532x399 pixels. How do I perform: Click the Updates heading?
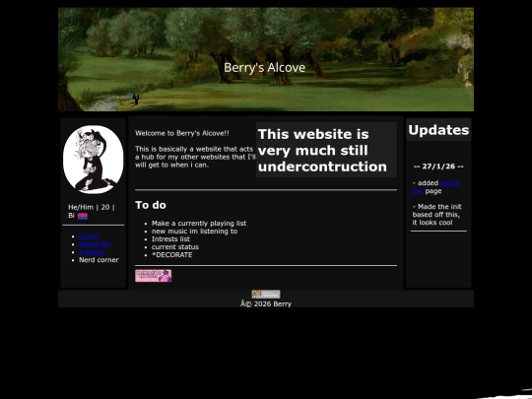[x=438, y=130]
